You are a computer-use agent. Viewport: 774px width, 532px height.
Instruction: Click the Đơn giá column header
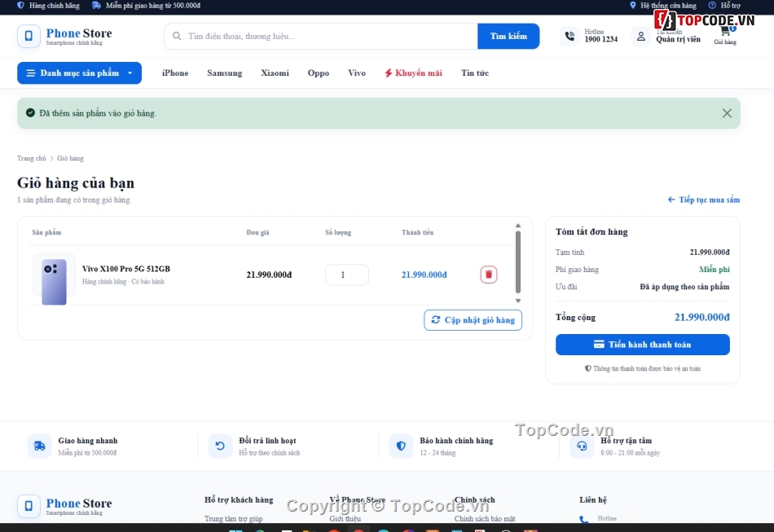click(257, 232)
